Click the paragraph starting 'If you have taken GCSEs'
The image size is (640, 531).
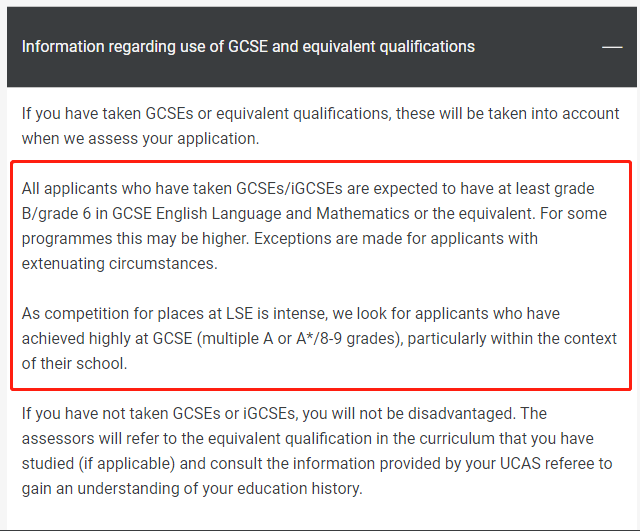(x=320, y=126)
